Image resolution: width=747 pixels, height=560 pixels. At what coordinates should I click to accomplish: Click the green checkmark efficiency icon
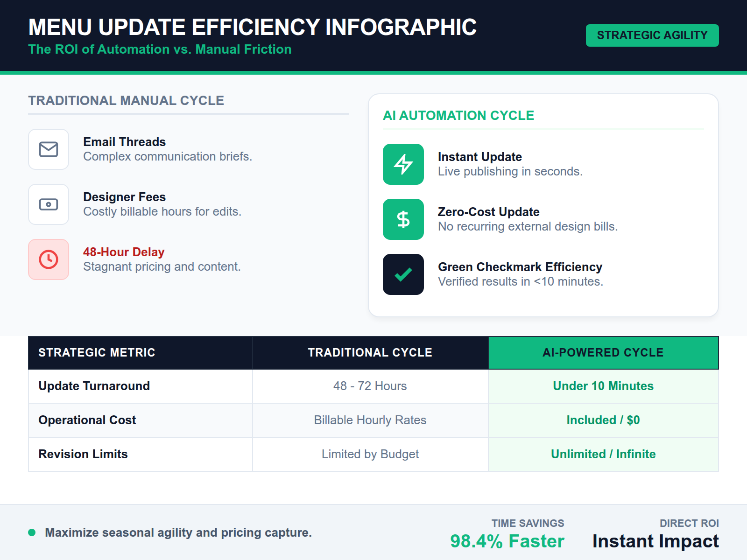(x=403, y=275)
